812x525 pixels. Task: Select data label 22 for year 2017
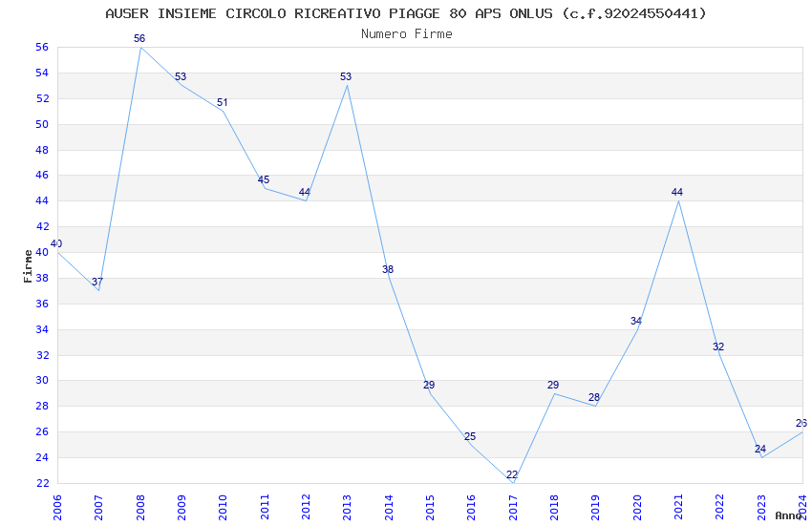click(x=512, y=474)
